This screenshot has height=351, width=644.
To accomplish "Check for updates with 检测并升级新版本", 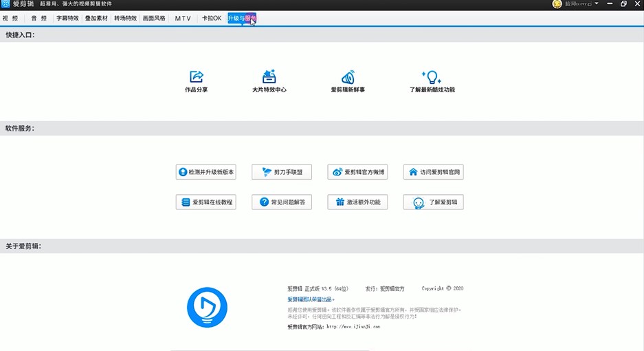I will (206, 172).
